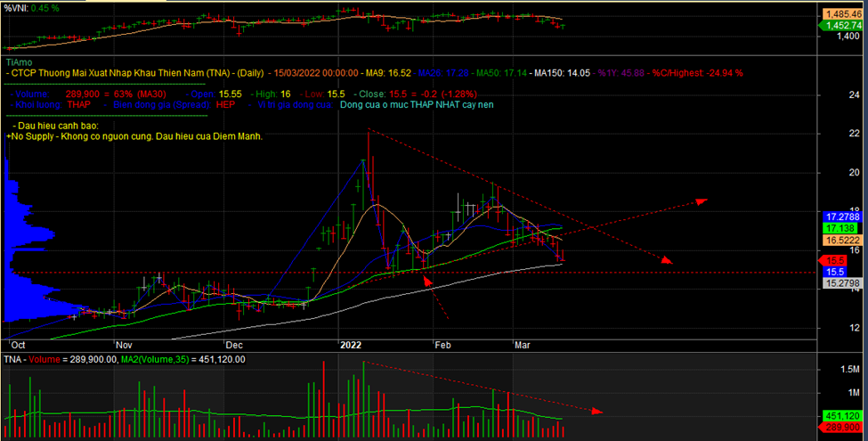Click the volume trendline arrowhead
Screen dimensions: 868x441
pyautogui.click(x=597, y=412)
